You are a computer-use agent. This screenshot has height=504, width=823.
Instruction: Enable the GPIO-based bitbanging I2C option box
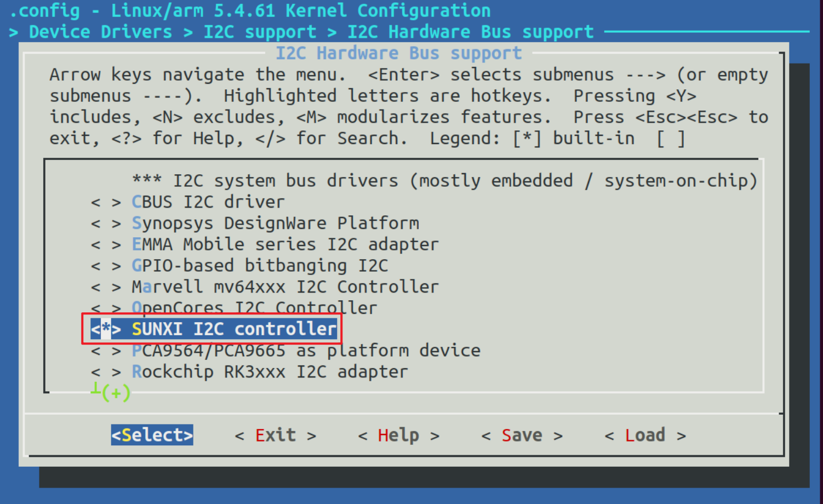[x=106, y=266]
